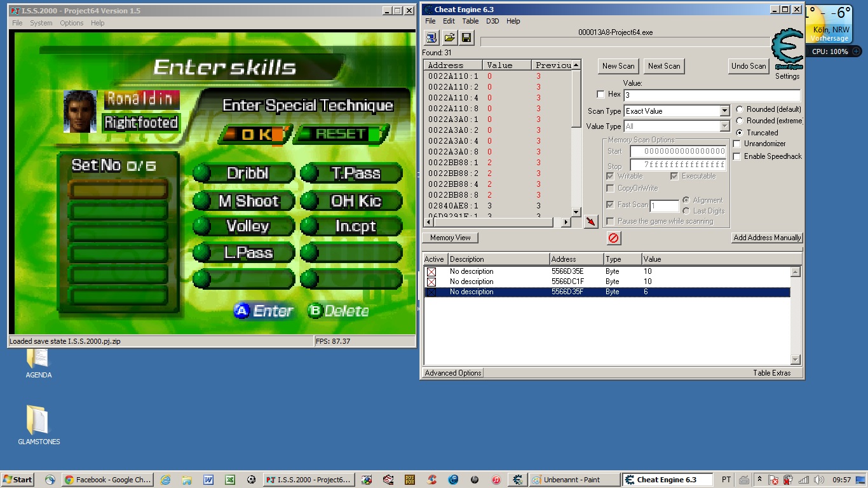
Task: Open the process selector icon in Cheat Engine
Action: (x=431, y=37)
